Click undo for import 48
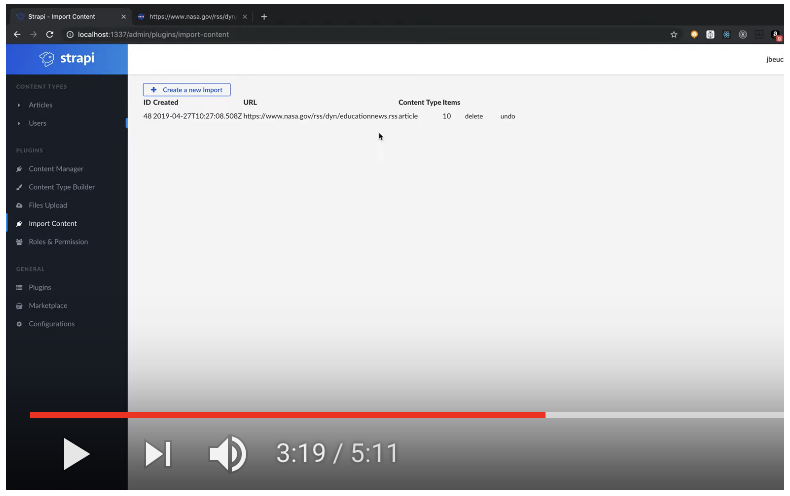The width and height of the screenshot is (790, 496). (507, 116)
